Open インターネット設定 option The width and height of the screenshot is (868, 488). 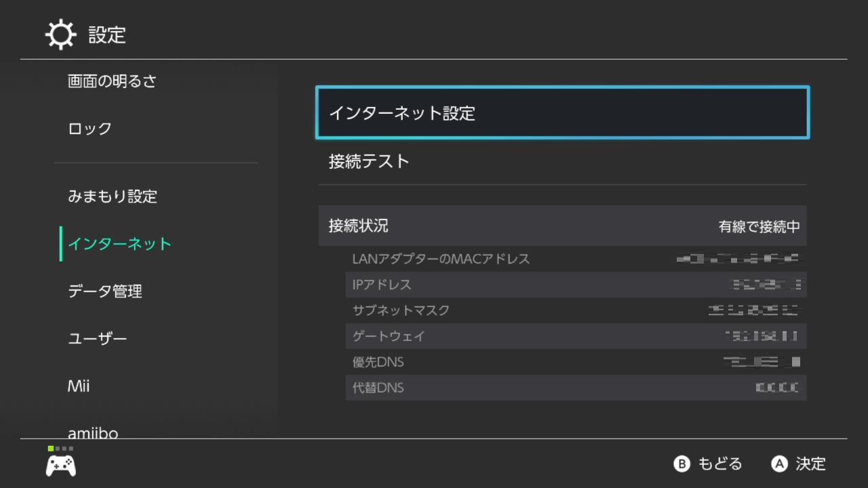(562, 113)
